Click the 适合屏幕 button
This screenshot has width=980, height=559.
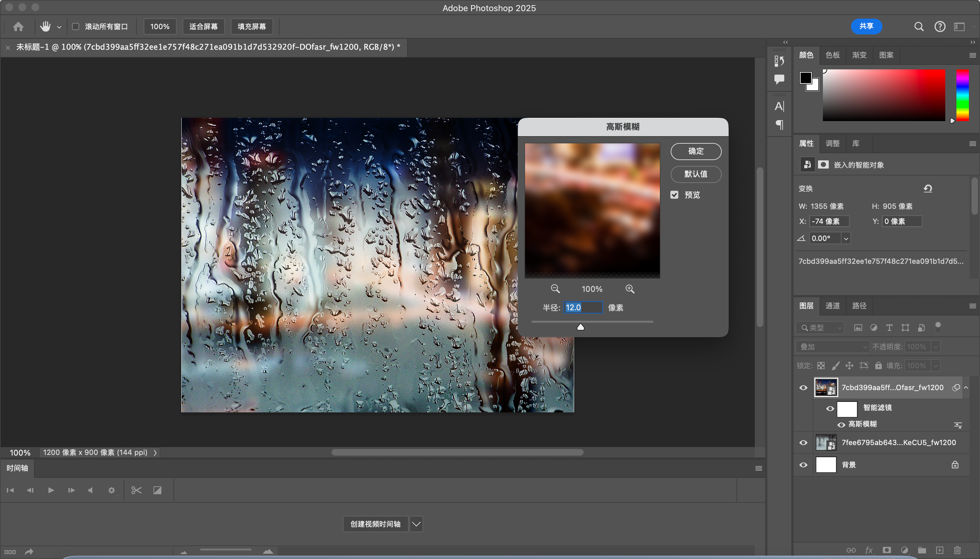pos(204,27)
